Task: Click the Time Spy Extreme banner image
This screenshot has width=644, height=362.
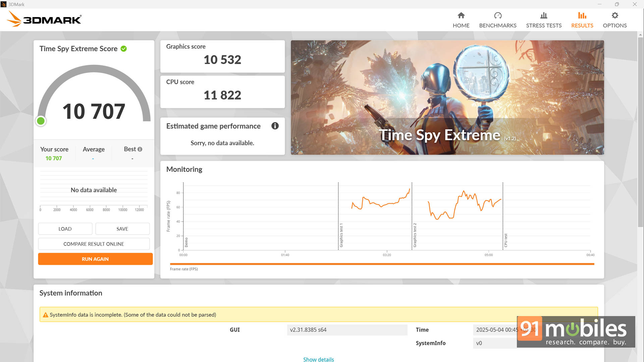Action: 447,97
